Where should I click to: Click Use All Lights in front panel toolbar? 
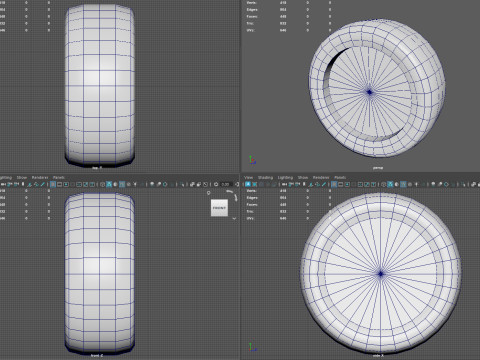tap(135, 184)
